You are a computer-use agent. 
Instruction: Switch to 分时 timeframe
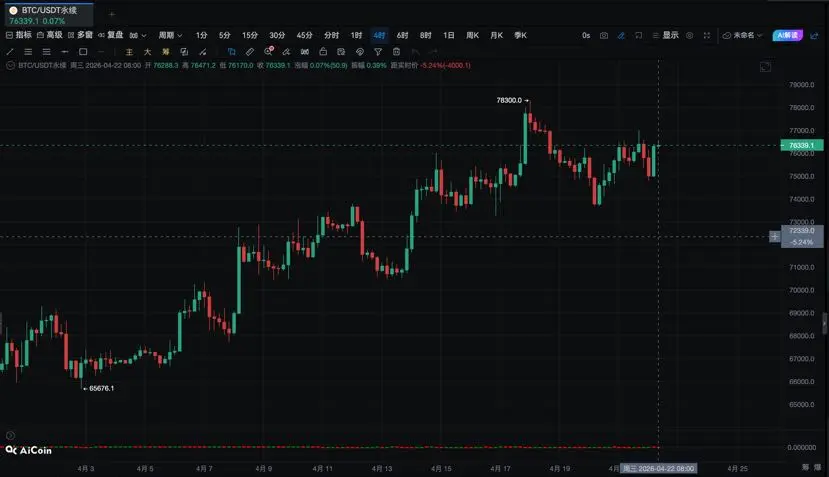[331, 35]
